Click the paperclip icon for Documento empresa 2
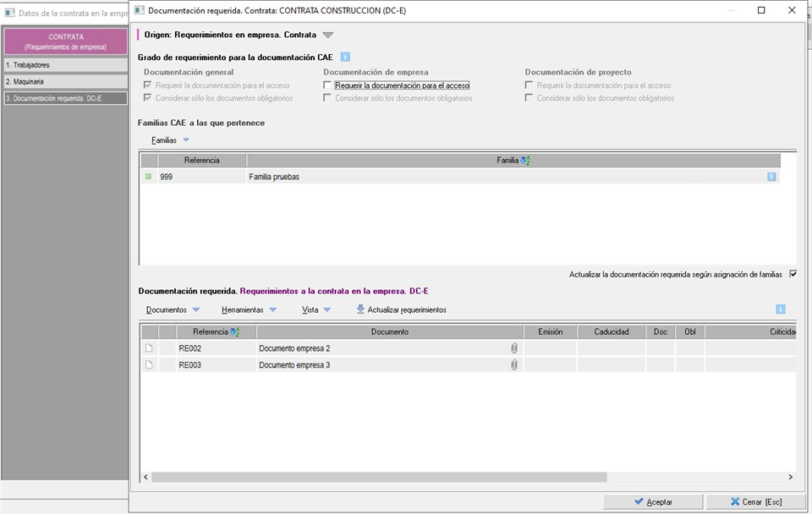Screen dimensions: 812x514 tap(513, 348)
